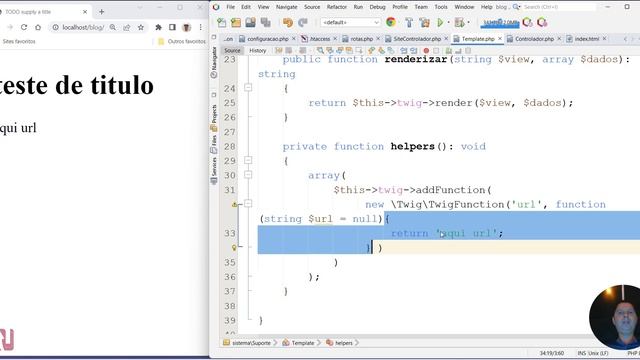Image resolution: width=640 pixels, height=360 pixels.
Task: Open the dropdown arrow beside Debug Project
Action: [x=468, y=22]
